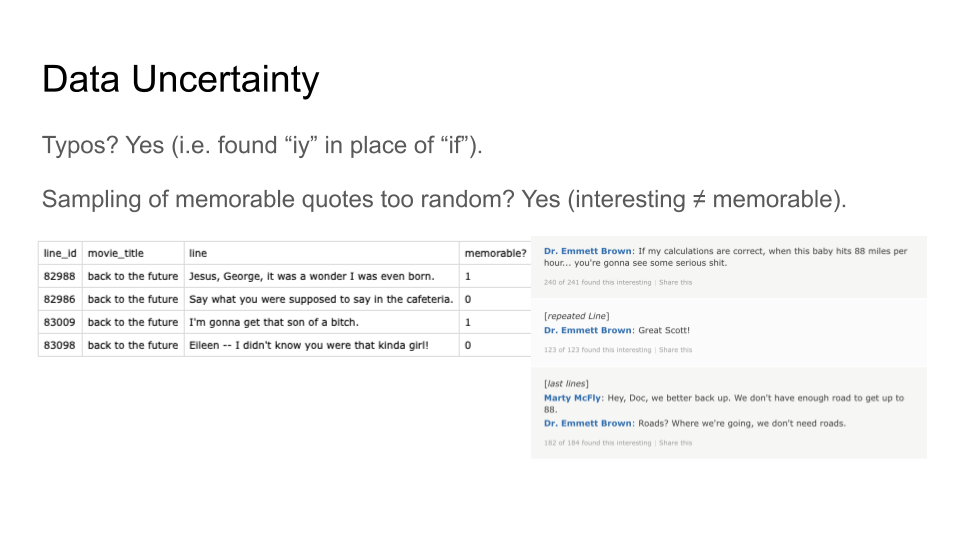Click 'Share this' under the 88 miles quote

675,282
